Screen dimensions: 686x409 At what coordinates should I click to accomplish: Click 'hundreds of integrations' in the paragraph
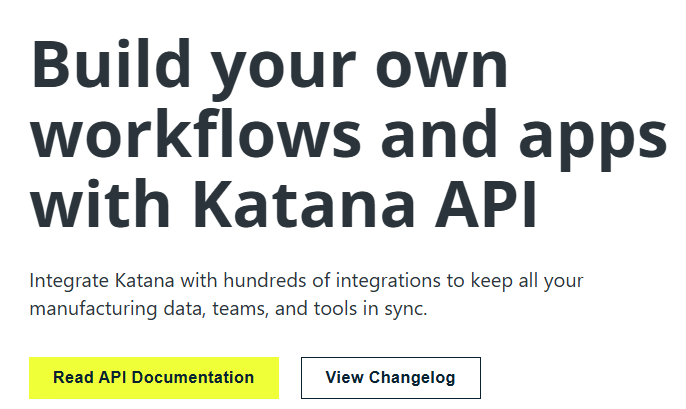(304, 281)
